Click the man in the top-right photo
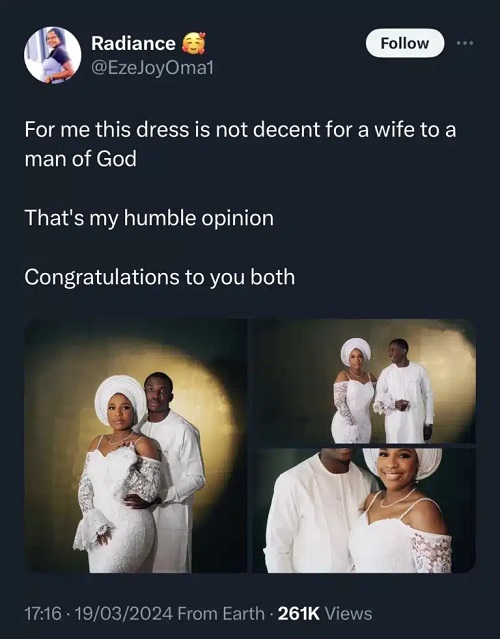Viewport: 500px width, 639px height. pyautogui.click(x=405, y=391)
